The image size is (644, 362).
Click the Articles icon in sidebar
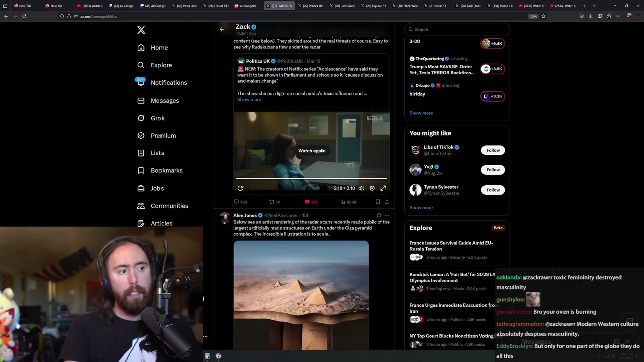click(x=141, y=223)
